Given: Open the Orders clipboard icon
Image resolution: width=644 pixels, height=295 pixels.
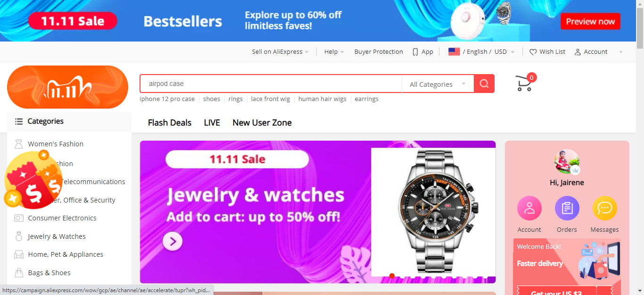Looking at the screenshot, I should coord(567,208).
